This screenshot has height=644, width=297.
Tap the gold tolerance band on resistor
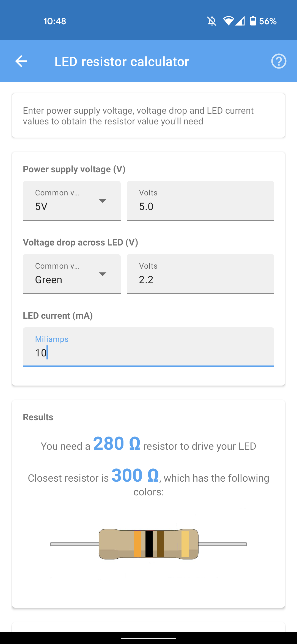pos(185,544)
